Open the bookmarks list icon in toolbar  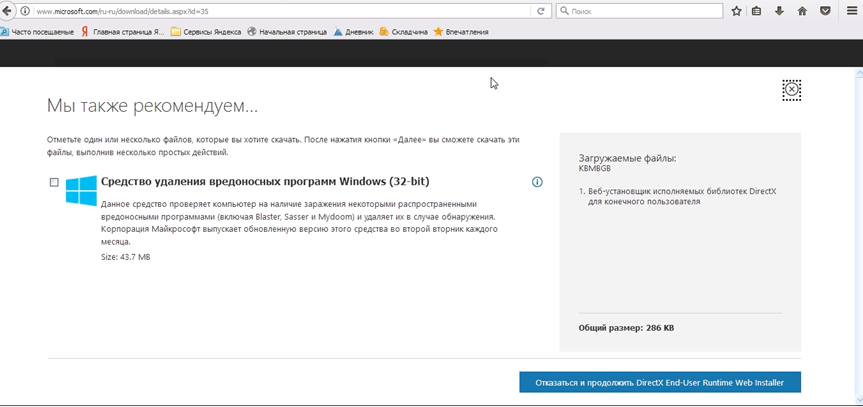757,11
